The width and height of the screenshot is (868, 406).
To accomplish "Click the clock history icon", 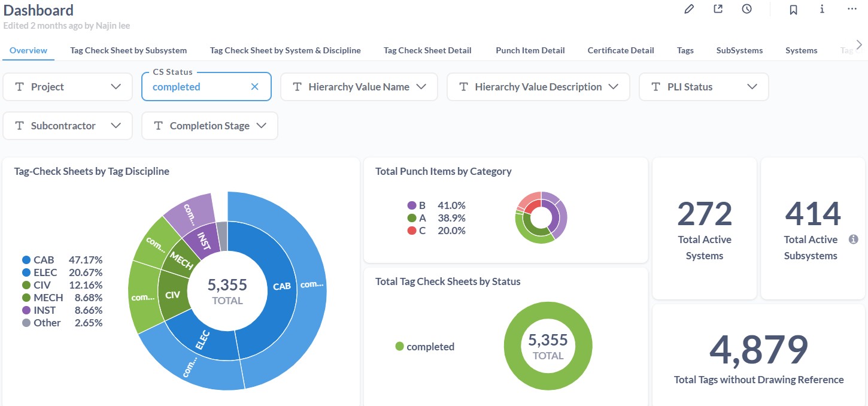I will [746, 9].
